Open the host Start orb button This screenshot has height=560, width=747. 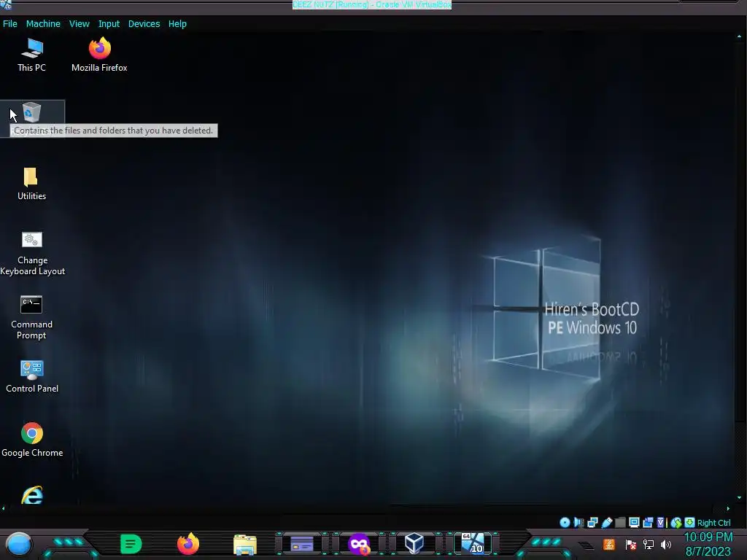pyautogui.click(x=18, y=544)
